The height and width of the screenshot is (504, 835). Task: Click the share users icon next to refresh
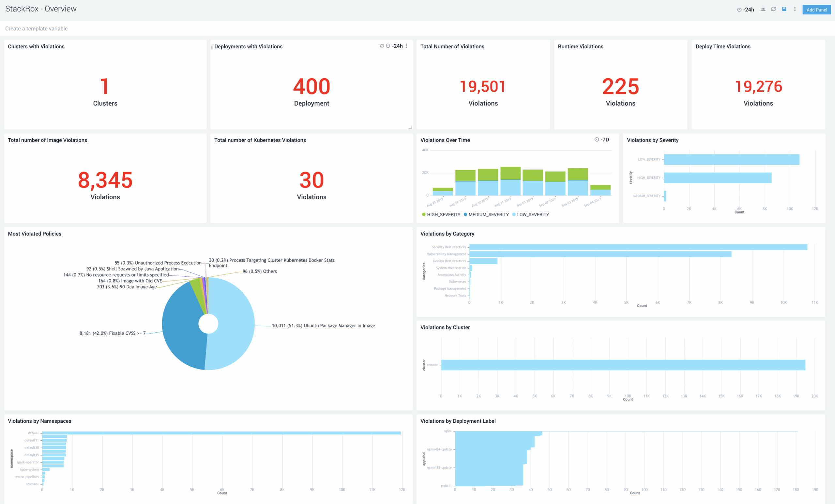pos(763,9)
